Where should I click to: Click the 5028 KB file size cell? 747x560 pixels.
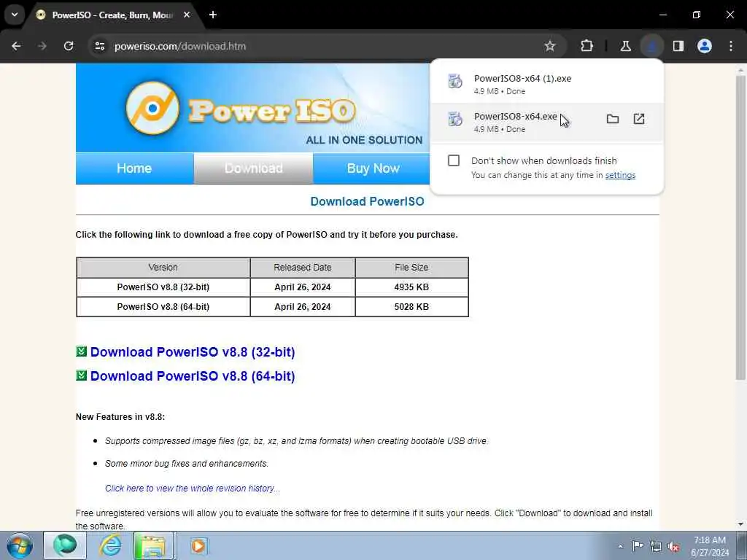click(x=411, y=307)
